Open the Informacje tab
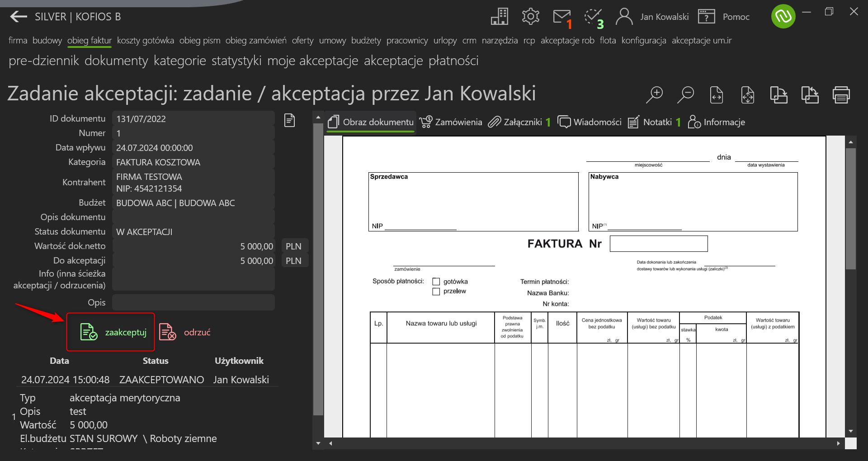This screenshot has height=461, width=868. click(716, 122)
